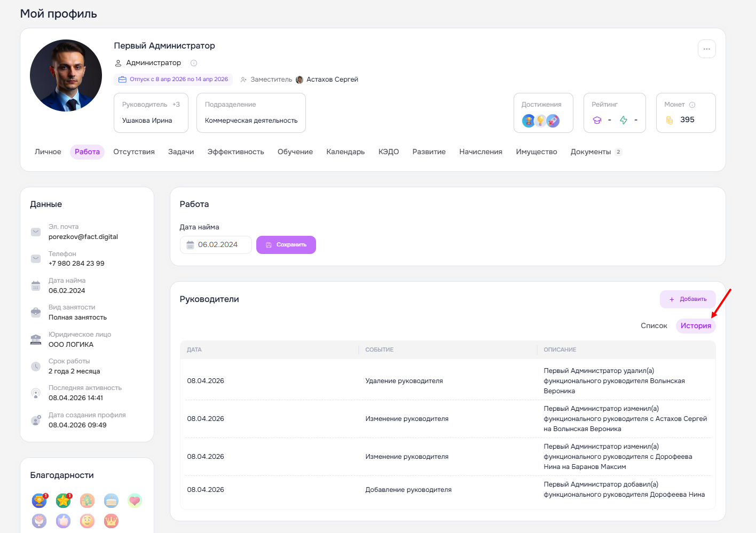Expand the Руководитель +3 card

pyautogui.click(x=151, y=113)
